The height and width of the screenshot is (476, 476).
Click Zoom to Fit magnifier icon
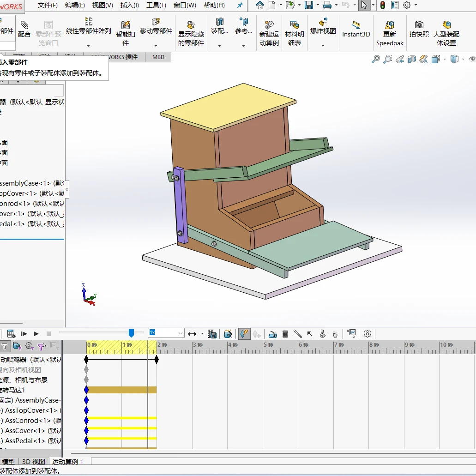tap(375, 59)
